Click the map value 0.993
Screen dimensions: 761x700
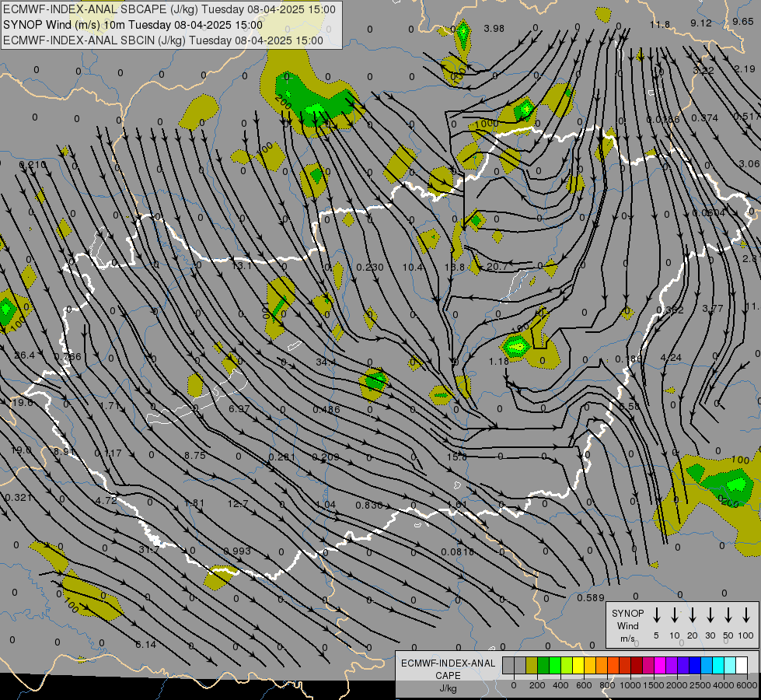coord(237,551)
